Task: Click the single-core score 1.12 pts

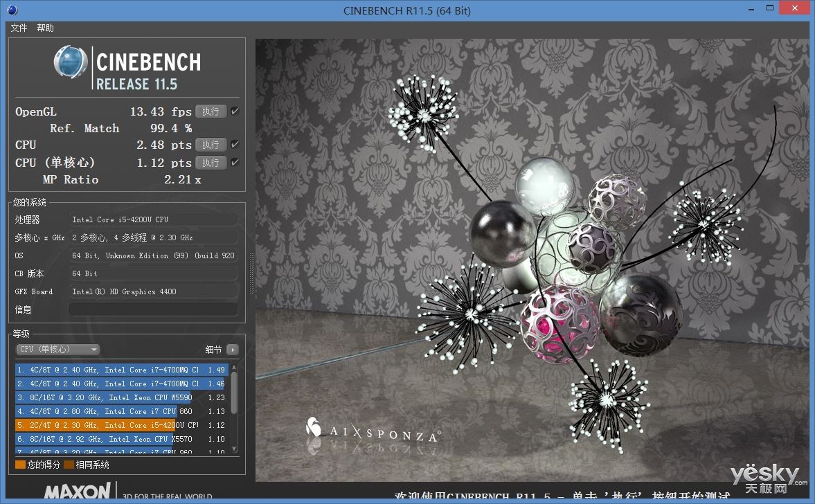Action: click(163, 163)
